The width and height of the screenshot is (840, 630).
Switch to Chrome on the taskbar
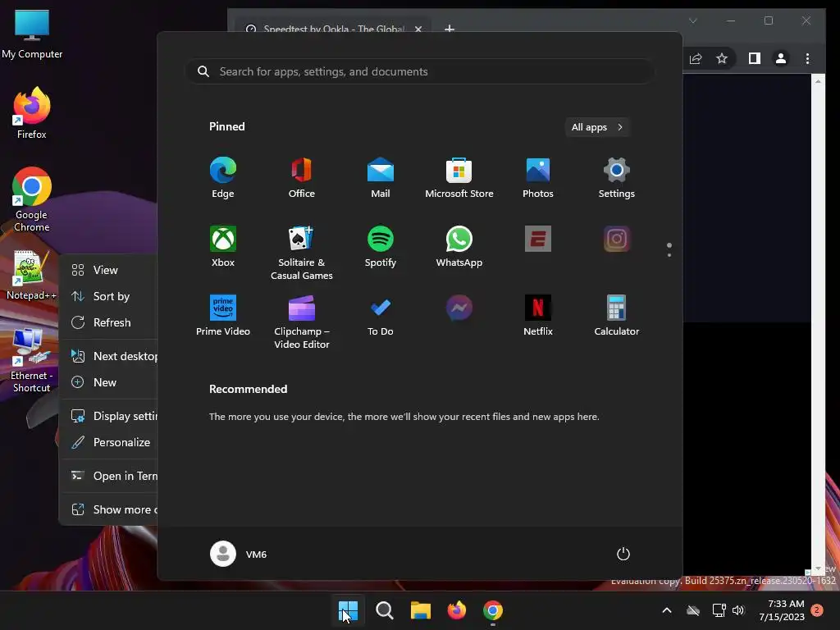coord(493,610)
